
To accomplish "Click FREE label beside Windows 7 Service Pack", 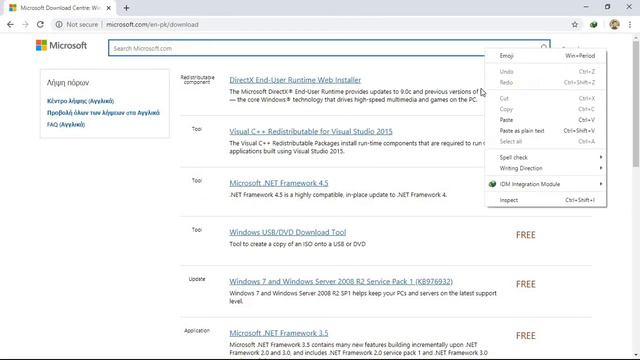I will click(526, 284).
